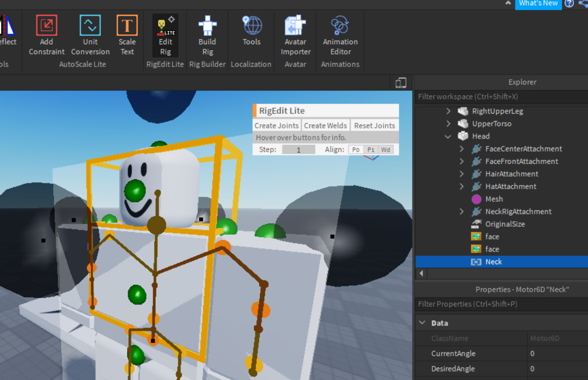This screenshot has width=588, height=380.
Task: Toggle the Wd align option
Action: pyautogui.click(x=385, y=150)
